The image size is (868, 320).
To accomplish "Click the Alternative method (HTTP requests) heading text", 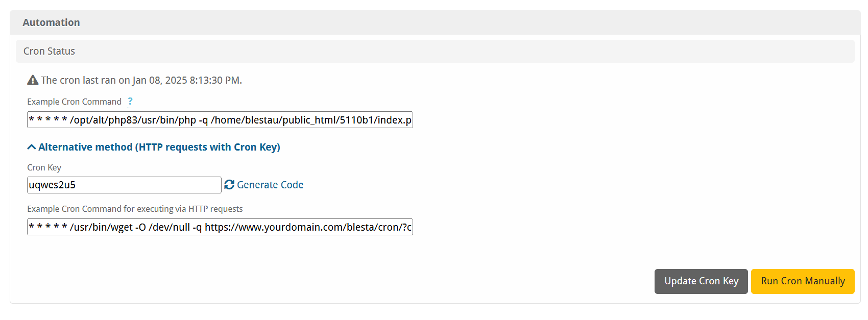I will tap(159, 147).
